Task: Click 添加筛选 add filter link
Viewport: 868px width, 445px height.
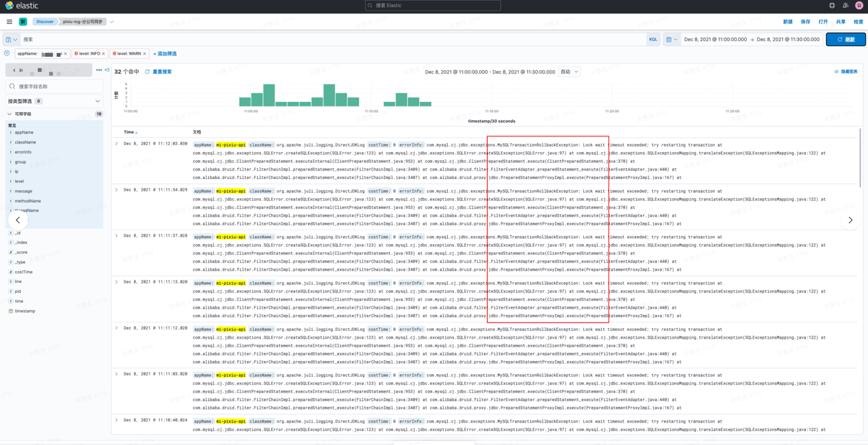Action: click(x=165, y=54)
